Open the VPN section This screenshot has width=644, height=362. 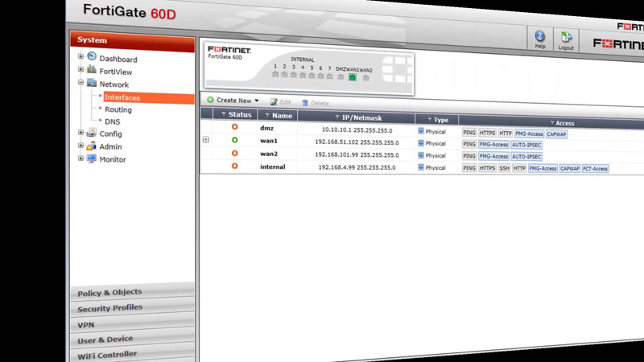[x=132, y=323]
